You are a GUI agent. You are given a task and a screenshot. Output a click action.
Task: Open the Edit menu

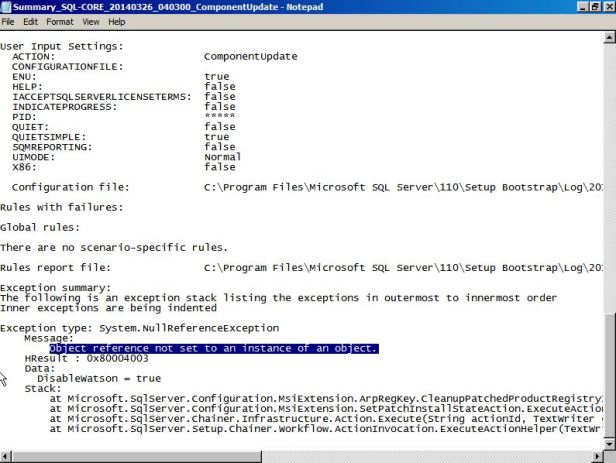[30, 22]
